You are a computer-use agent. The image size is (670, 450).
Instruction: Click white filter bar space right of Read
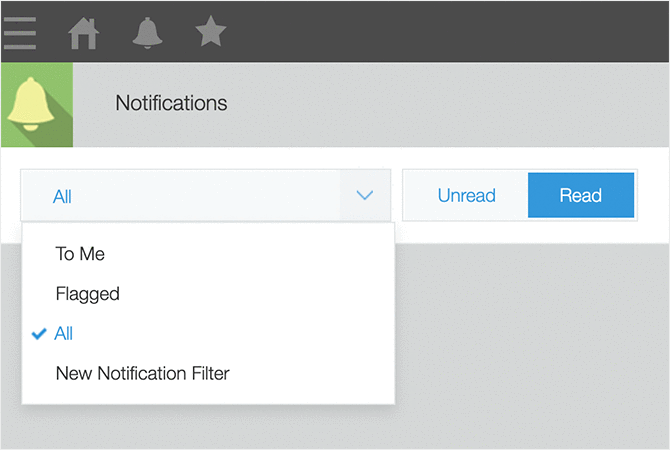click(653, 195)
